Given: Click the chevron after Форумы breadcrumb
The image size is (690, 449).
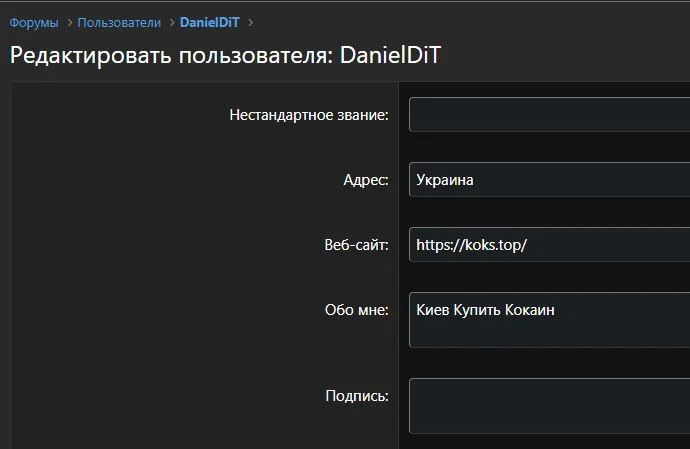Looking at the screenshot, I should coord(68,22).
